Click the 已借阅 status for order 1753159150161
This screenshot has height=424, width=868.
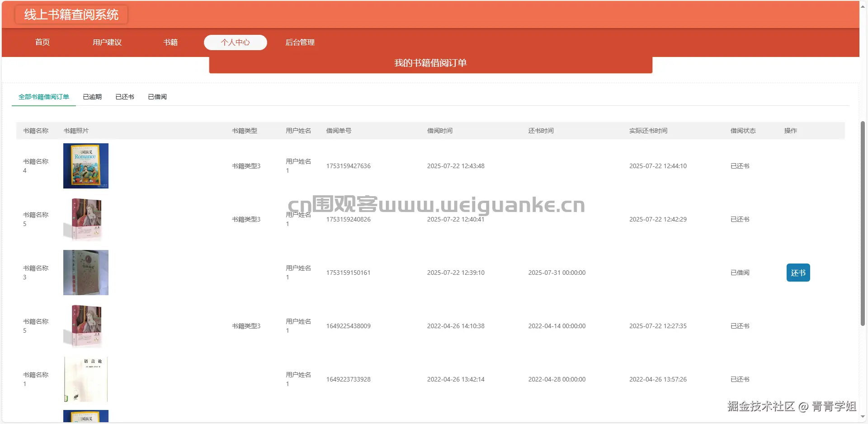[x=740, y=273]
